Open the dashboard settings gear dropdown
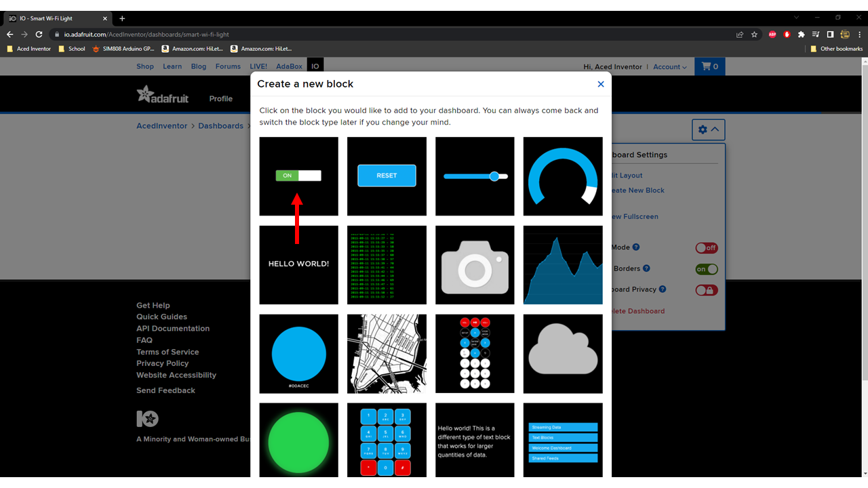Viewport: 868px width, 488px height. point(708,129)
